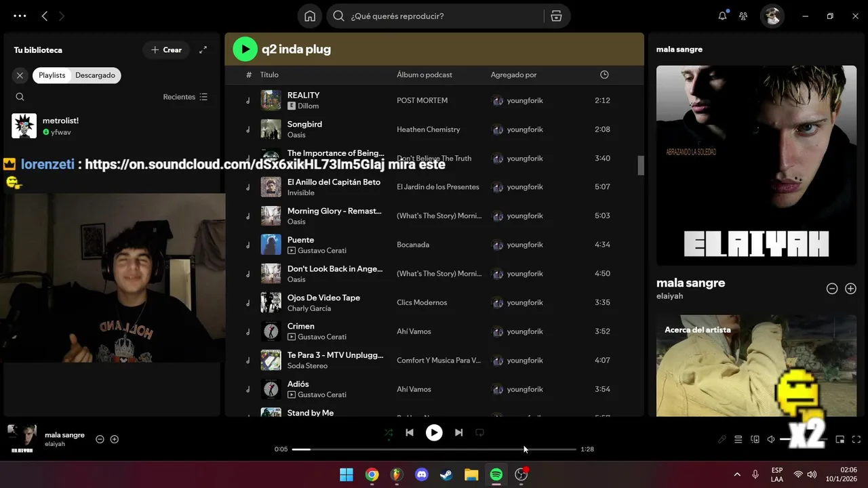The height and width of the screenshot is (488, 868).
Task: Toggle the queue panel icon
Action: [x=738, y=439]
